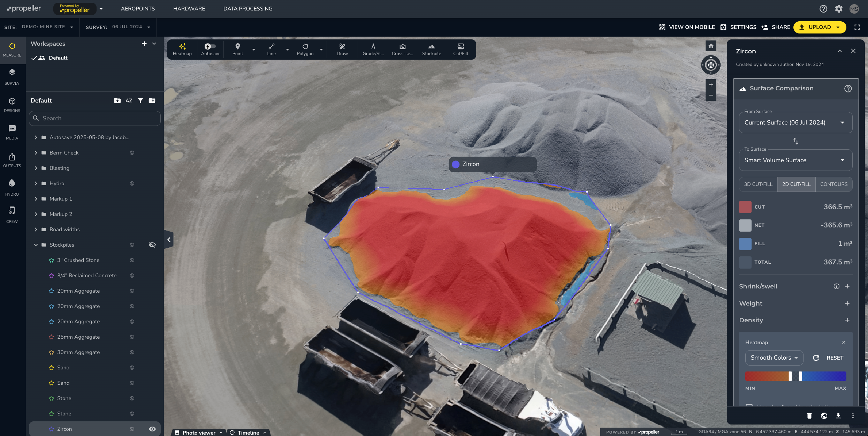The height and width of the screenshot is (436, 868).
Task: Open To Surface dropdown
Action: point(795,160)
